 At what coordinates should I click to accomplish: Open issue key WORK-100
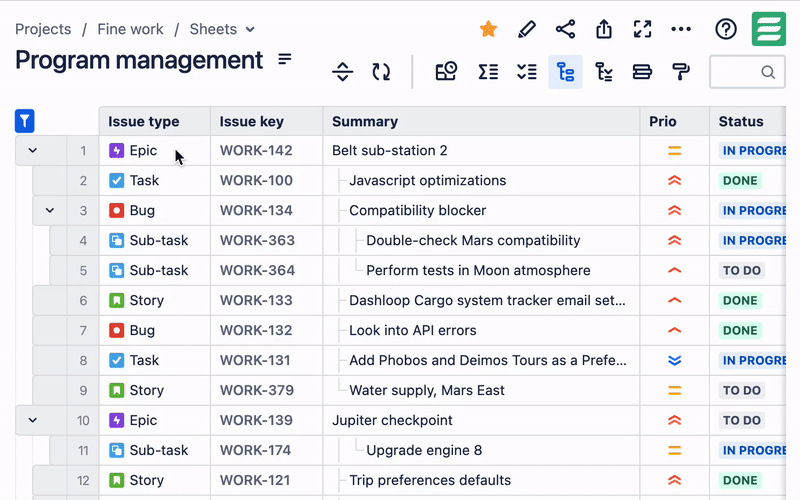(256, 181)
